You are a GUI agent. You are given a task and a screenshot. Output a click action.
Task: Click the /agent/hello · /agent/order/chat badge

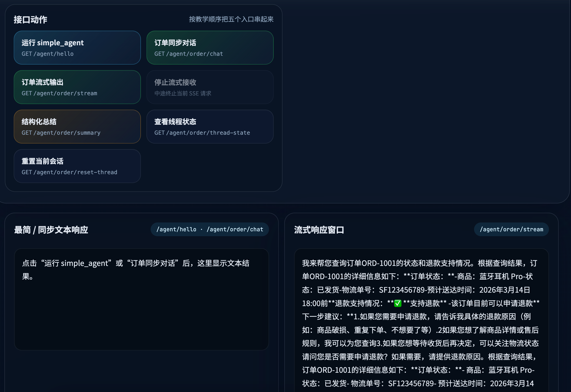click(x=209, y=229)
